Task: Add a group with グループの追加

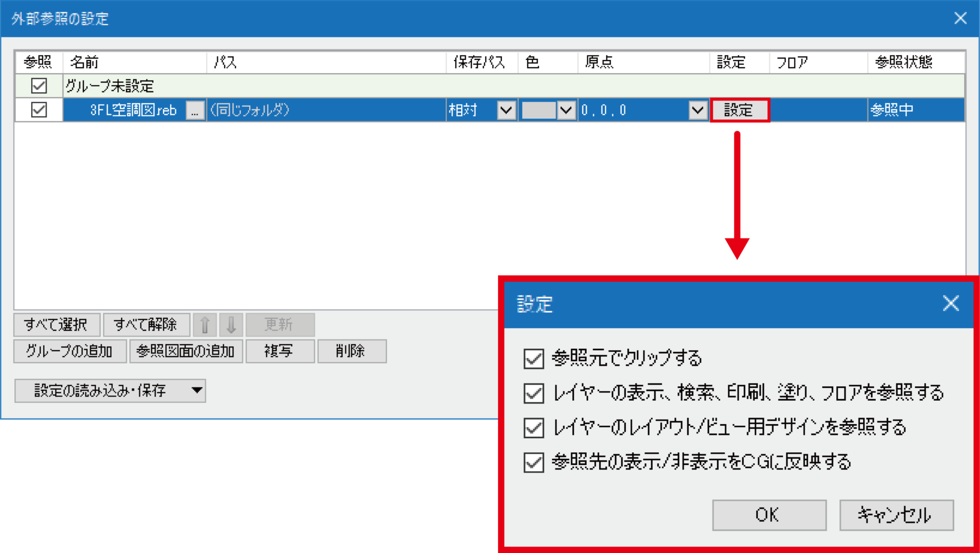Action: tap(69, 351)
